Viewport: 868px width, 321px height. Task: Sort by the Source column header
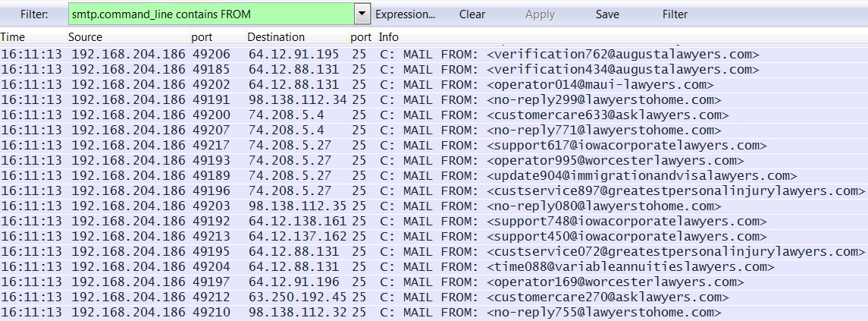(85, 37)
